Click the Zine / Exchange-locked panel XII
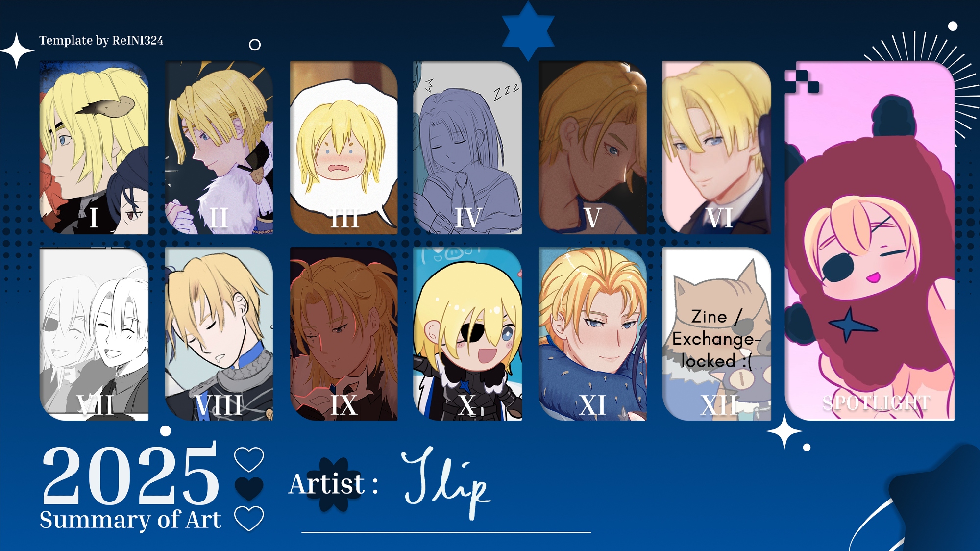The image size is (980, 551). pos(716,334)
